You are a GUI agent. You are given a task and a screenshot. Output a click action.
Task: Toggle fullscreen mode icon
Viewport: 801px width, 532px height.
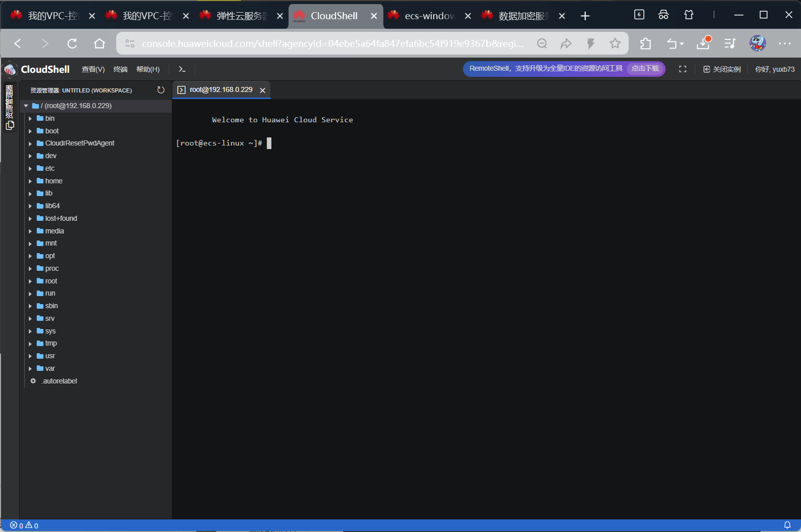(683, 69)
